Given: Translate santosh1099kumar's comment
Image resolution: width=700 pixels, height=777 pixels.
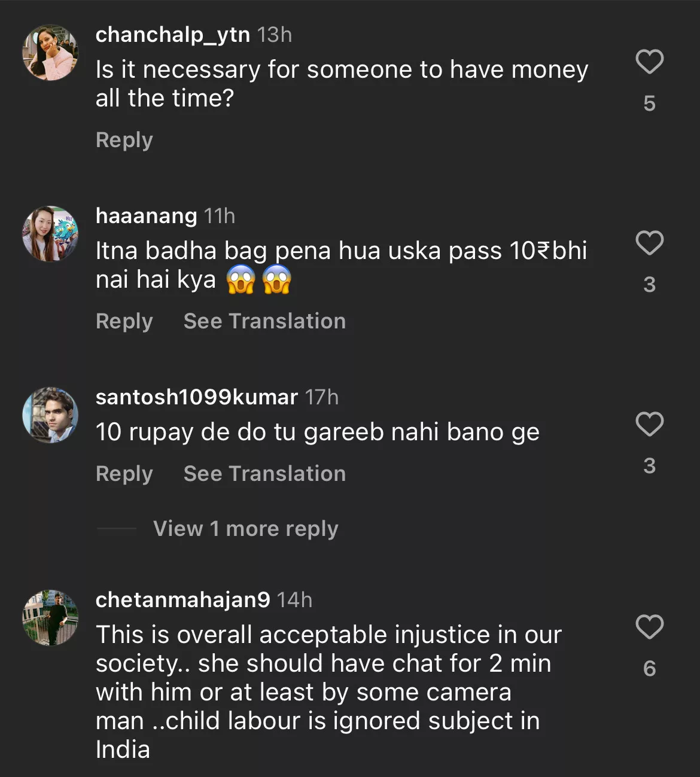Looking at the screenshot, I should pyautogui.click(x=264, y=474).
